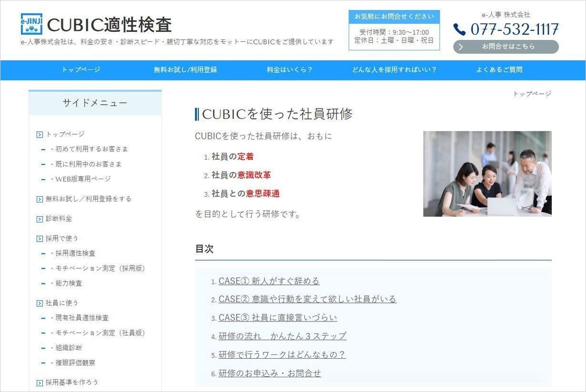The width and height of the screenshot is (586, 392).
Task: Open トップページ in the blue navigation bar
Action: (x=81, y=70)
